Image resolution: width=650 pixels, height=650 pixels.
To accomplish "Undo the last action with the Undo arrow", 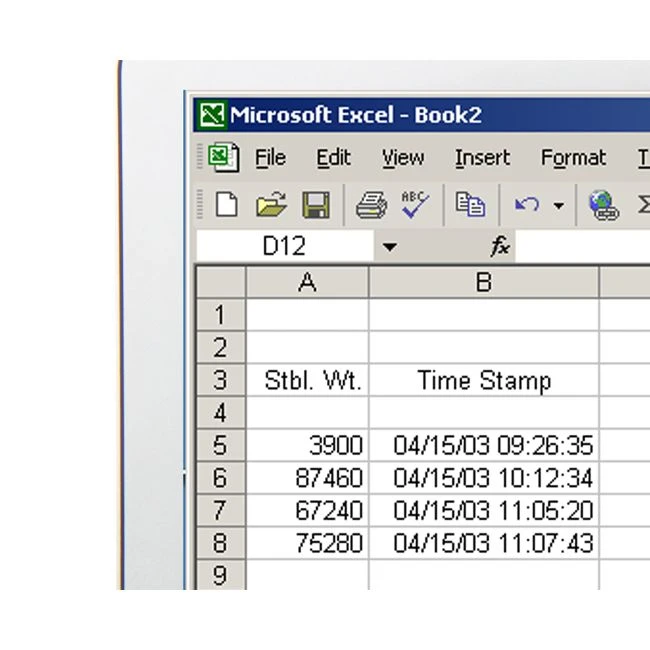I will 527,205.
